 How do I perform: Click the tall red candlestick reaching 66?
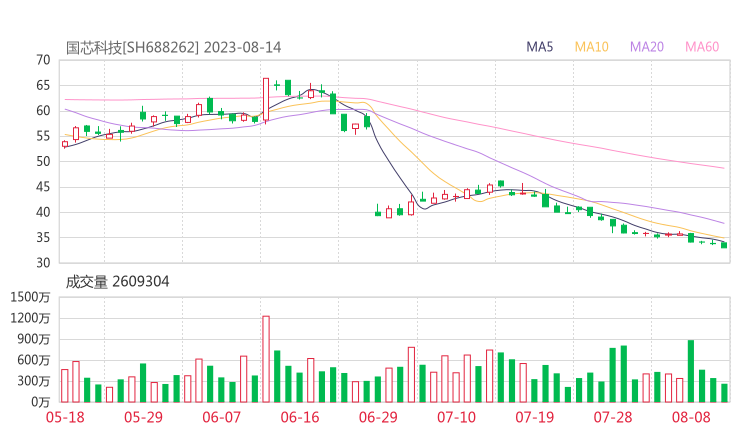266,100
